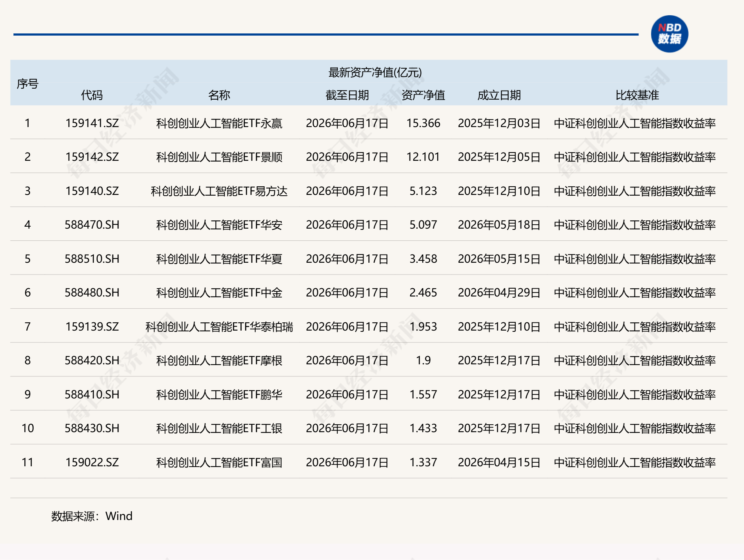Click fund code 159142.SZ
The height and width of the screenshot is (560, 744).
pos(92,157)
